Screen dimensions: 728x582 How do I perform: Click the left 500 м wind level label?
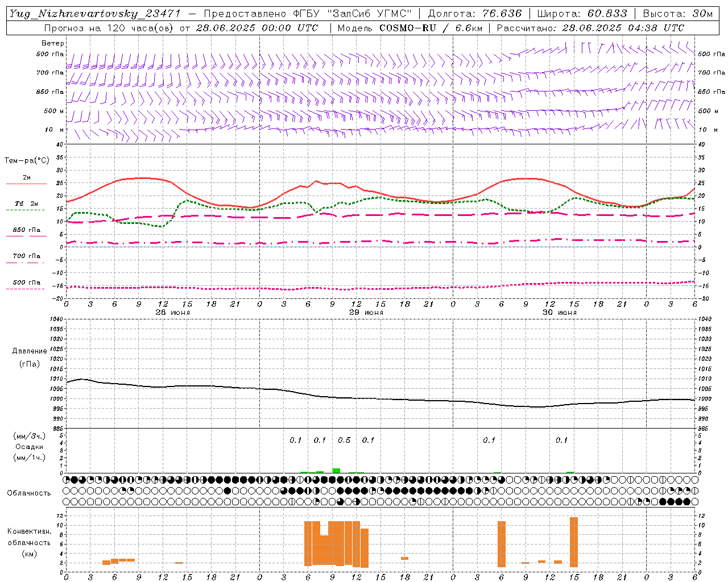point(54,111)
